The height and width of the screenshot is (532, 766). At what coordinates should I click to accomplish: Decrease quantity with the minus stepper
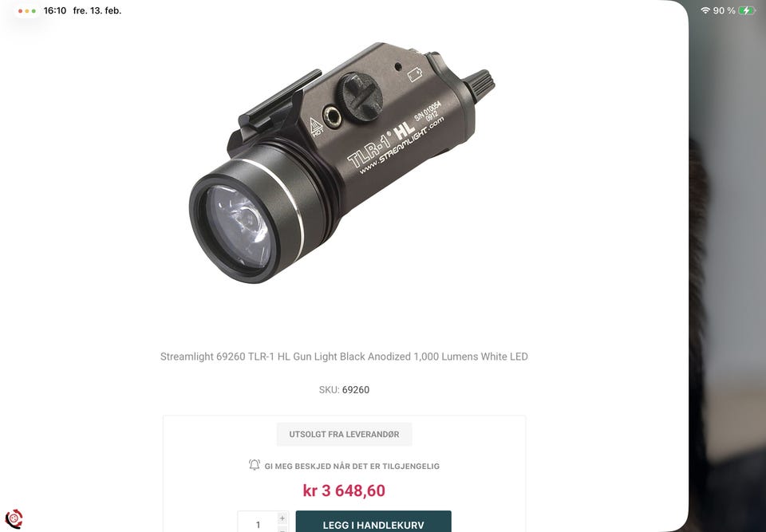(x=282, y=529)
